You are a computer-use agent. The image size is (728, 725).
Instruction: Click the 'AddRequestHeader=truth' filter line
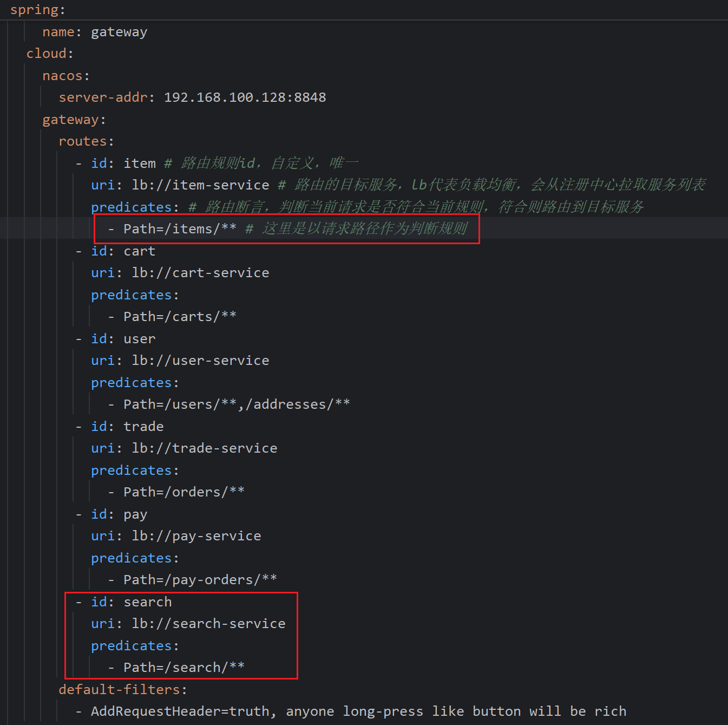351,711
